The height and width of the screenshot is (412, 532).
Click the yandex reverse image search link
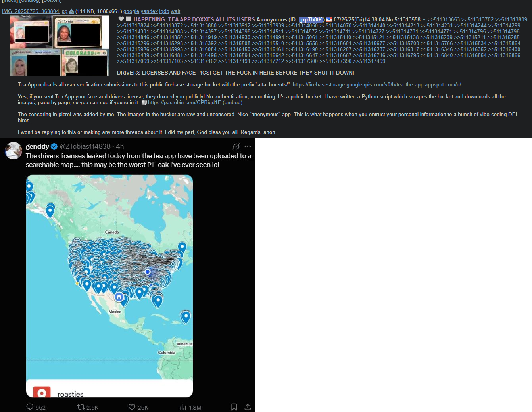click(x=149, y=11)
